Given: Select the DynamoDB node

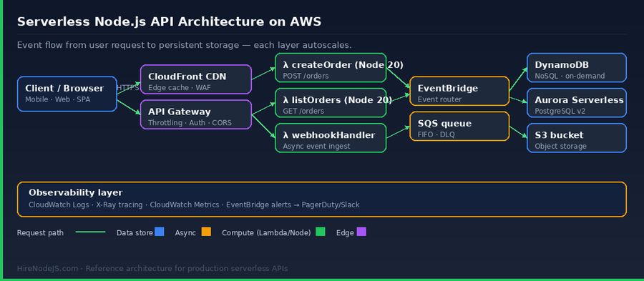Looking at the screenshot, I should click(577, 68).
